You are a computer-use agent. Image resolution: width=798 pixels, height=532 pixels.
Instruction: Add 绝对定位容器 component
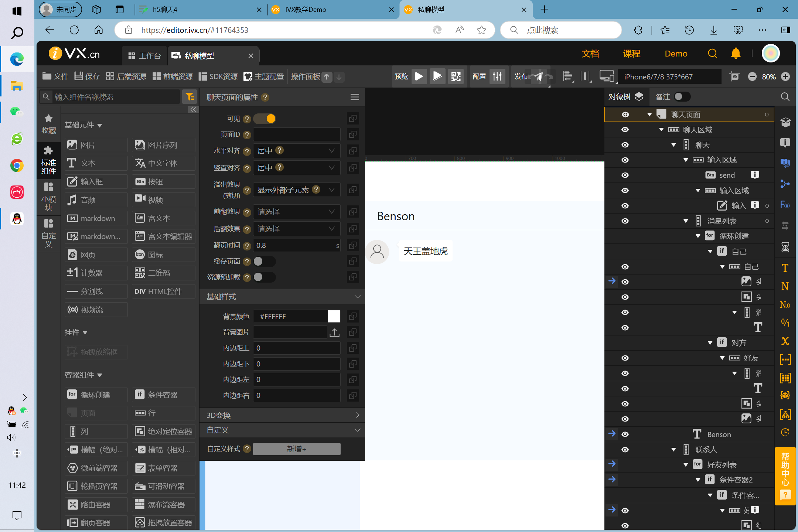[164, 431]
